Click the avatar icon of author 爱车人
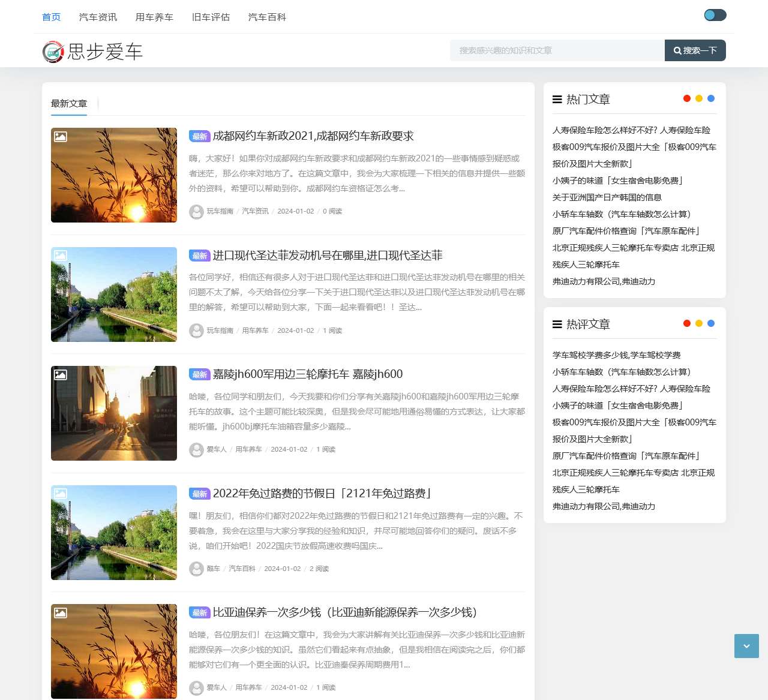The height and width of the screenshot is (700, 768). pos(196,450)
